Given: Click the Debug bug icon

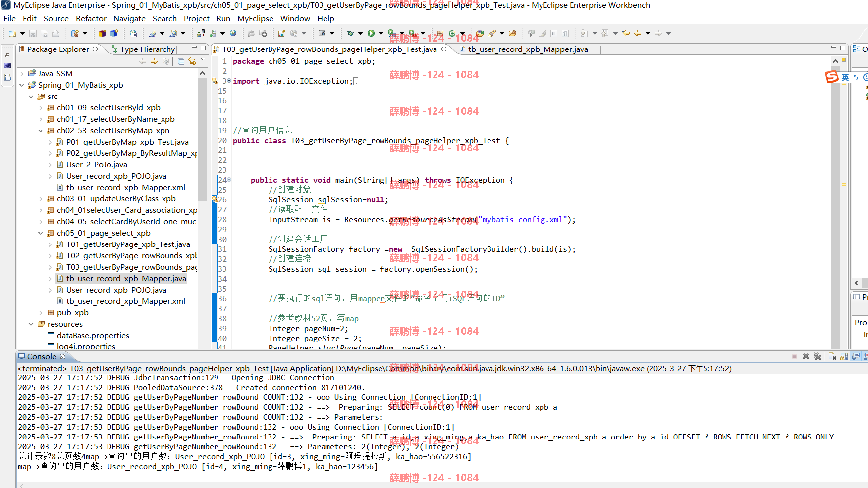Looking at the screenshot, I should tap(350, 33).
